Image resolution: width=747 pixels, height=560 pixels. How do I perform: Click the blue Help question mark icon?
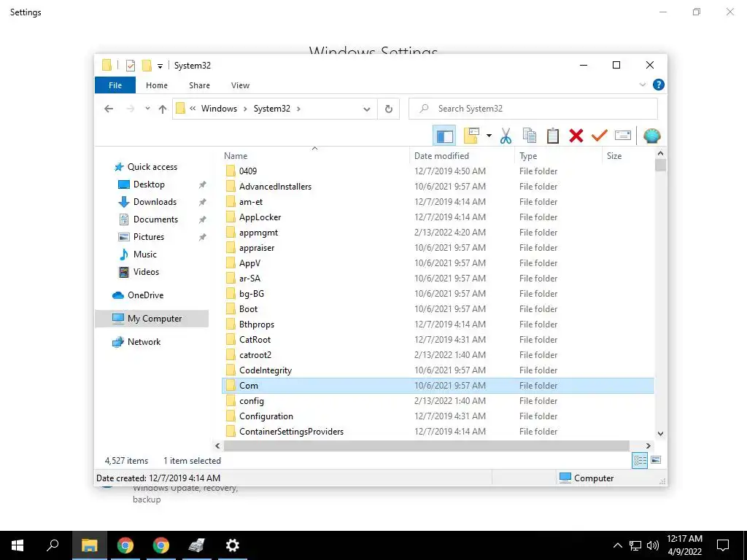point(659,85)
